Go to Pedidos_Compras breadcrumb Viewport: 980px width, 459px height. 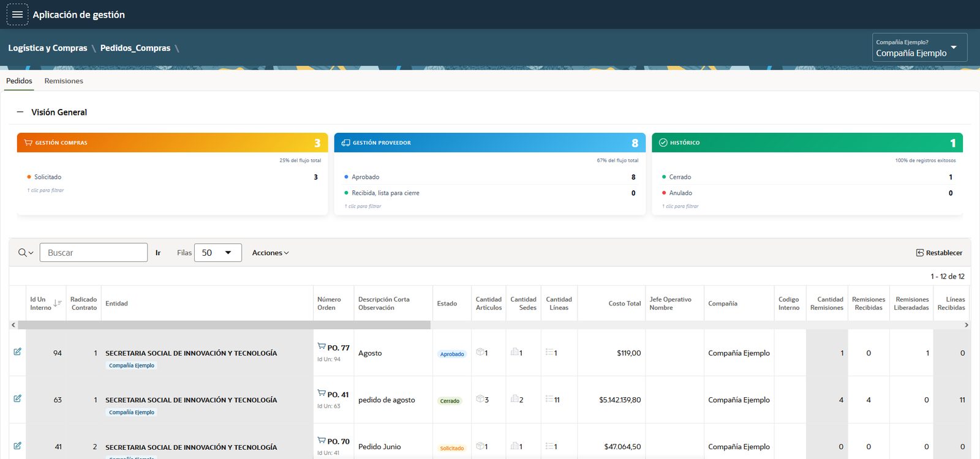(x=135, y=48)
